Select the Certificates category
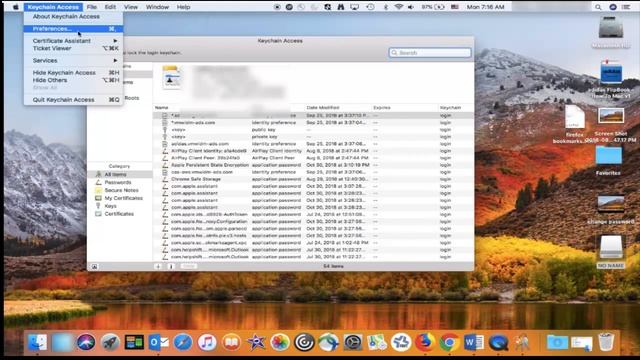This screenshot has height=360, width=640. pyautogui.click(x=120, y=214)
